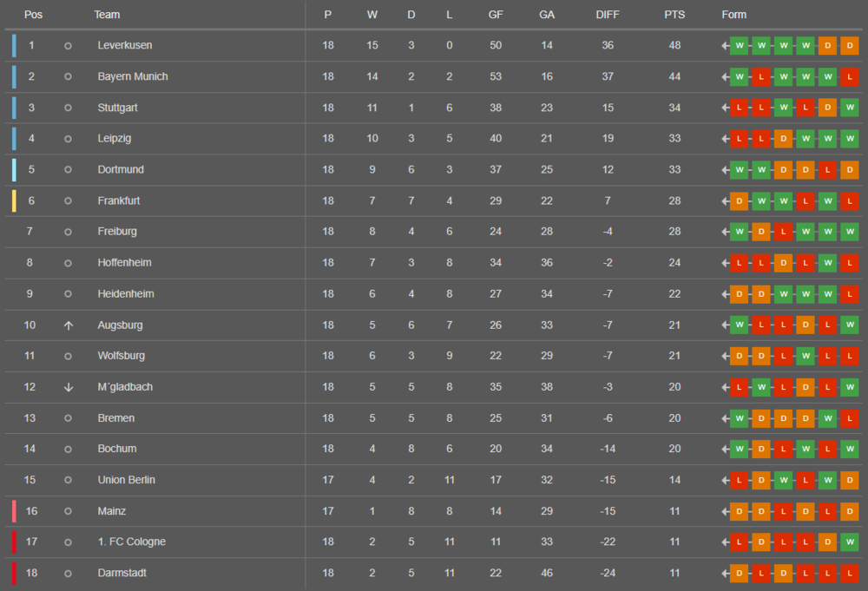Screen dimensions: 868x591
Task: Sort table by the PTS column header
Action: click(x=674, y=15)
